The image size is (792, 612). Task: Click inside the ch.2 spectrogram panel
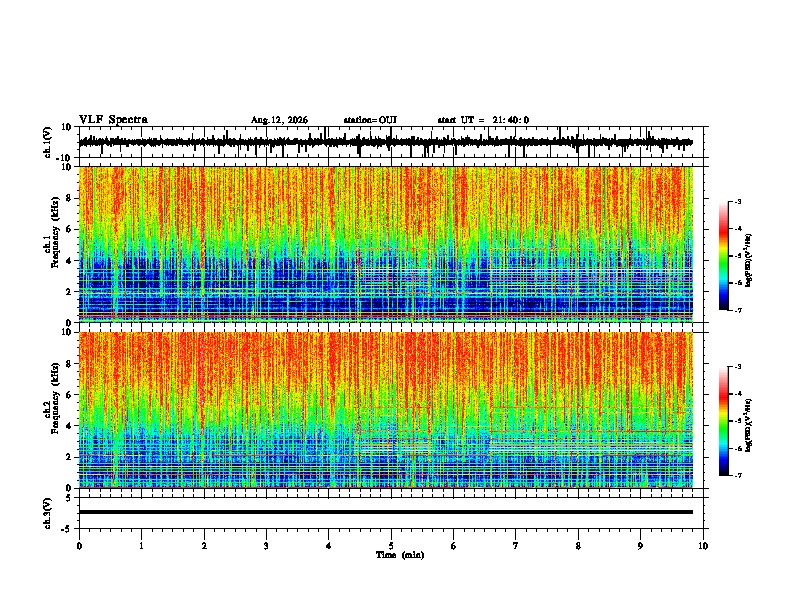[385, 410]
